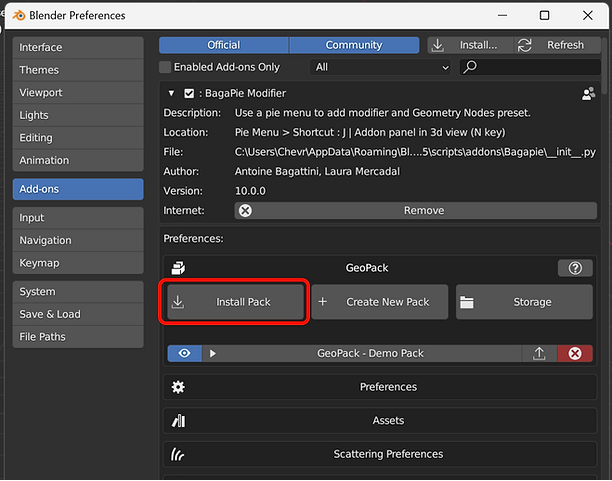Filter add-ons by Community support level
This screenshot has width=612, height=481.
[354, 45]
